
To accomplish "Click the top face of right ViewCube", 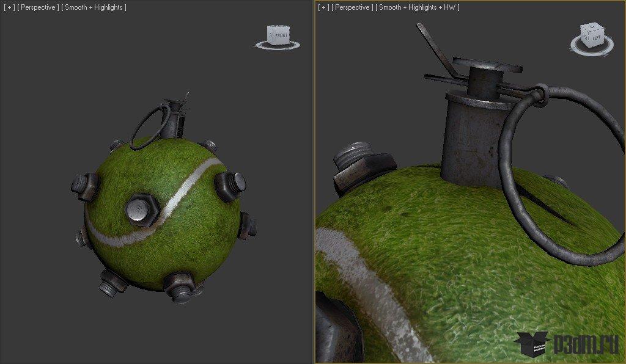I will coord(592,27).
